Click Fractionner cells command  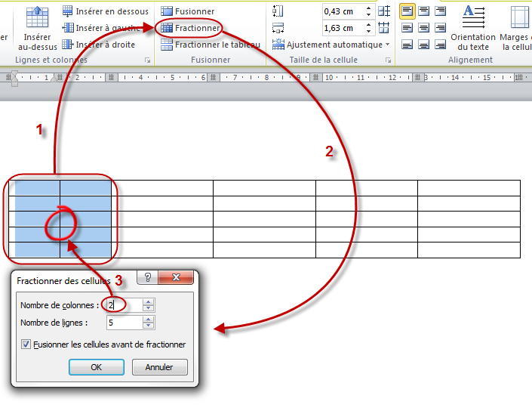tap(190, 28)
